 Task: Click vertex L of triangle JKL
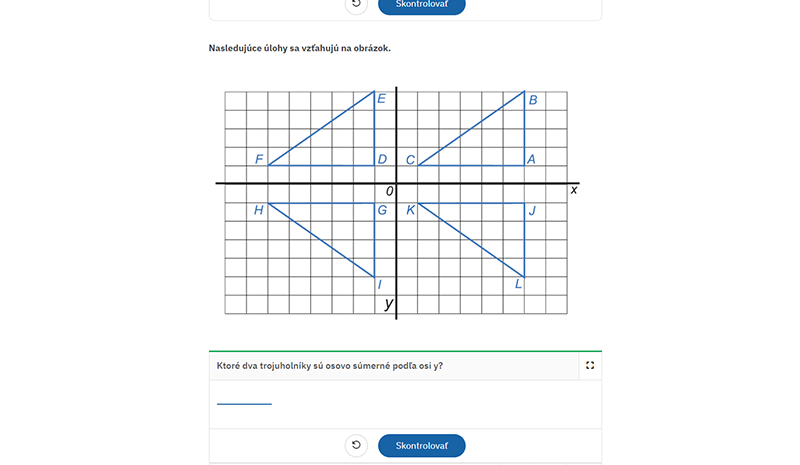[518, 284]
